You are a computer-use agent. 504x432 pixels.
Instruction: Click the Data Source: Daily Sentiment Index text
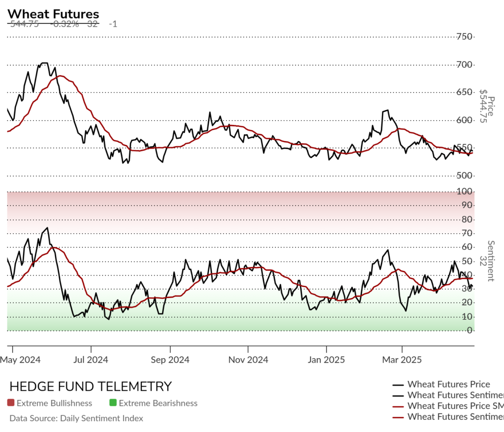(76, 418)
